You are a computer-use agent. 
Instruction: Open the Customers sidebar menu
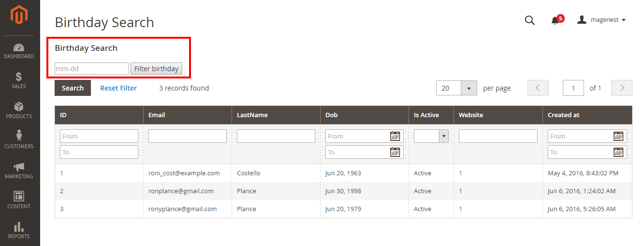coord(19,141)
